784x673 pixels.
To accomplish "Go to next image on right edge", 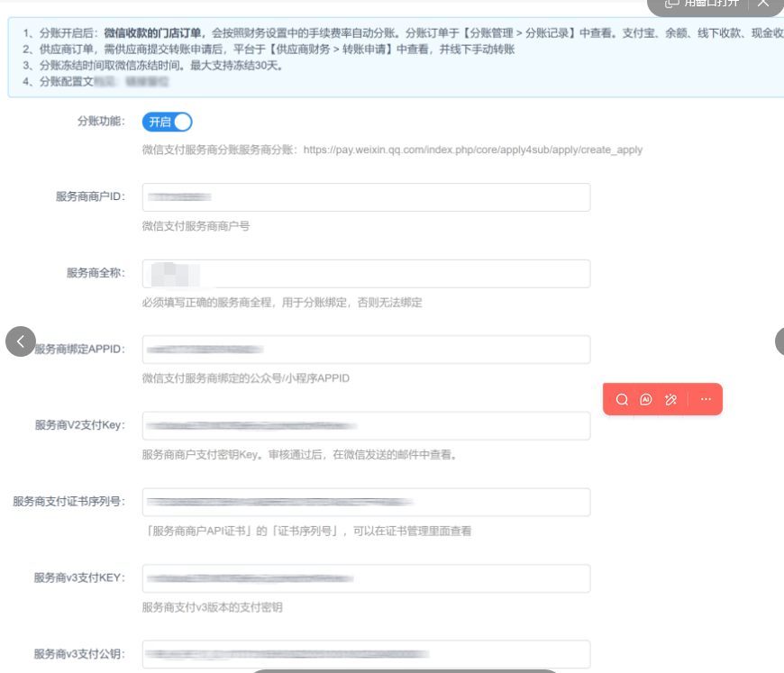I will (779, 341).
